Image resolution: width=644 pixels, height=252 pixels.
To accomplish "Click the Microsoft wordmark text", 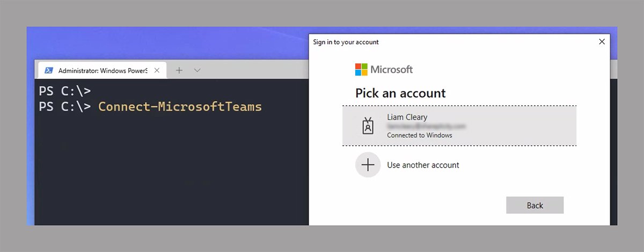I will coord(392,69).
